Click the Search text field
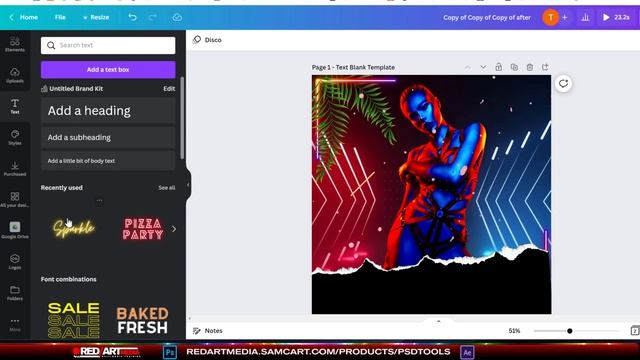The image size is (640, 360). coord(108,45)
